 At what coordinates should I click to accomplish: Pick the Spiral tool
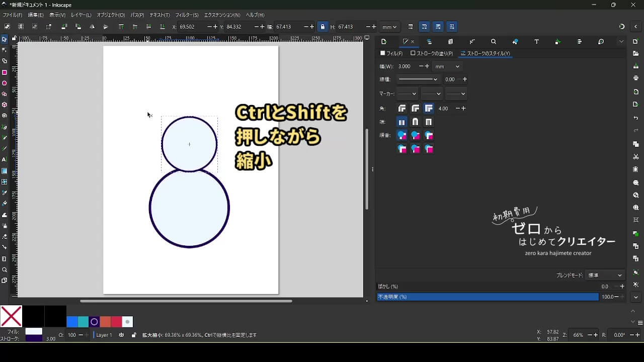pos(5,116)
